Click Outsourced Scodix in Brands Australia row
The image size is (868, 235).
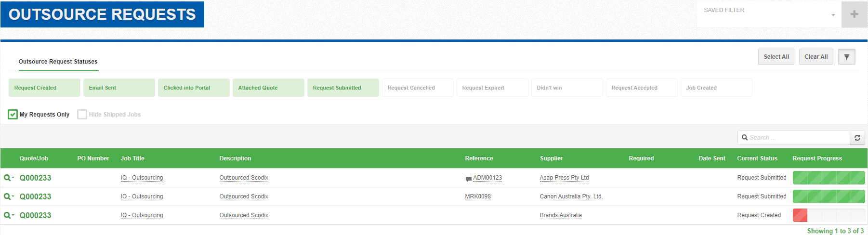(x=244, y=215)
